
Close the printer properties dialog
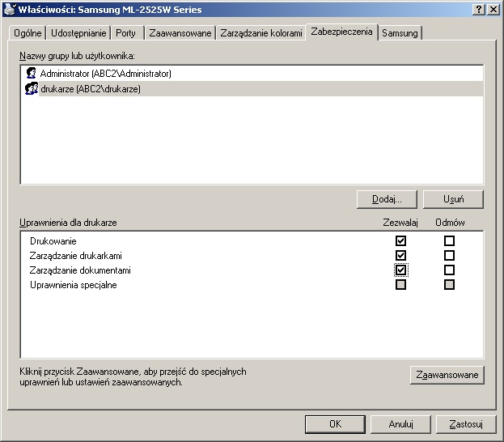[x=493, y=10]
